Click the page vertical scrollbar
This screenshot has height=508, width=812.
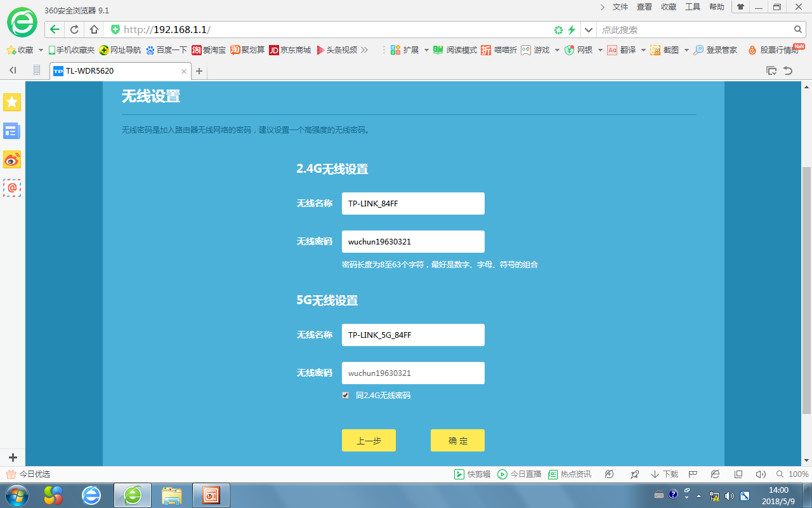point(806,290)
